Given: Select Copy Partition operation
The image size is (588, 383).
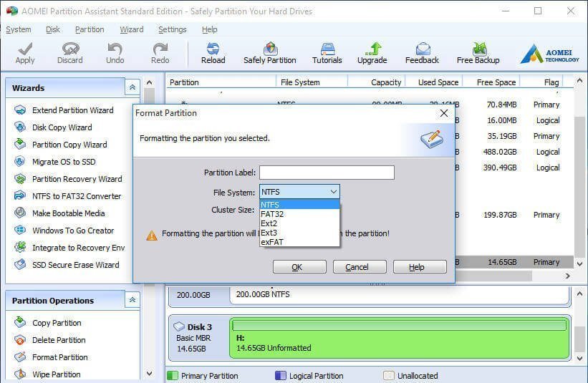Looking at the screenshot, I should 47,323.
